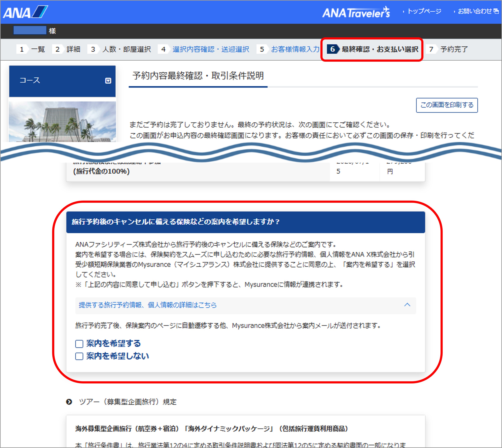Collapse the コース panel toggle icon
502x448 pixels.
pyautogui.click(x=108, y=81)
